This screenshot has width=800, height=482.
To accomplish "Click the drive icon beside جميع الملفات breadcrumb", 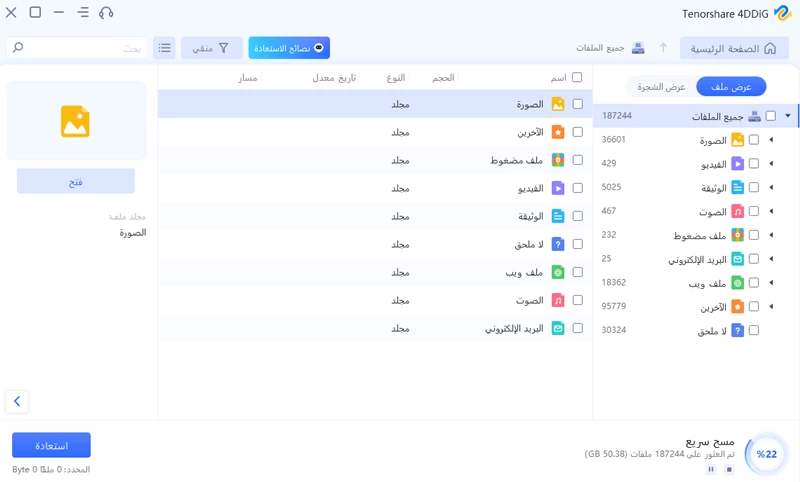I will [638, 48].
